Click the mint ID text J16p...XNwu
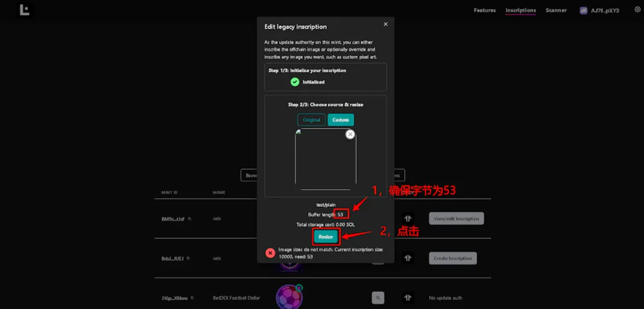The height and width of the screenshot is (309, 644). 175,298
